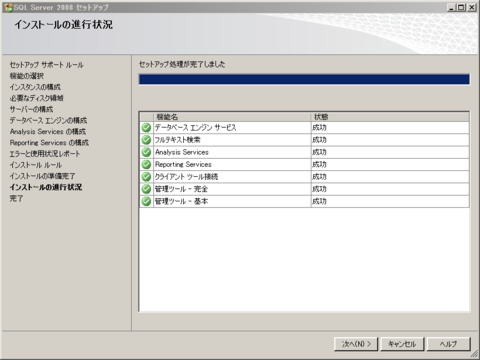Click the 機能の選択 step in sidebar

pyautogui.click(x=27, y=76)
